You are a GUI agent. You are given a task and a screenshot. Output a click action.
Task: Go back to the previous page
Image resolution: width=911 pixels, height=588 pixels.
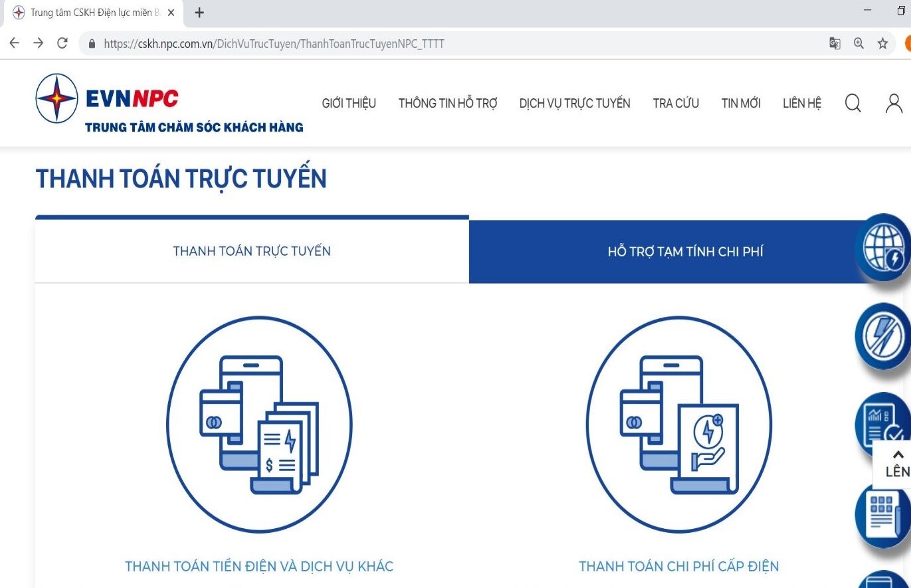click(14, 43)
